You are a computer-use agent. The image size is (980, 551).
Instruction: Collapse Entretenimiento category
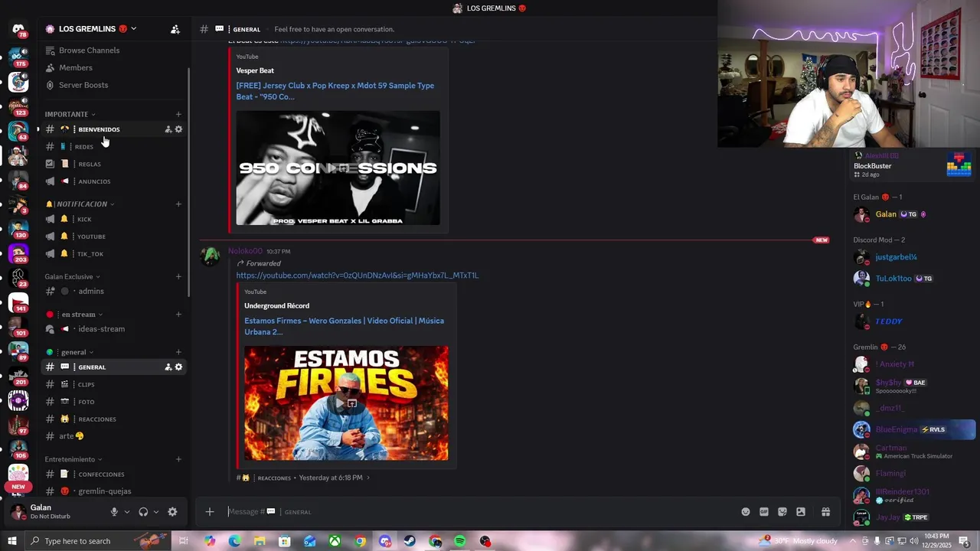73,459
